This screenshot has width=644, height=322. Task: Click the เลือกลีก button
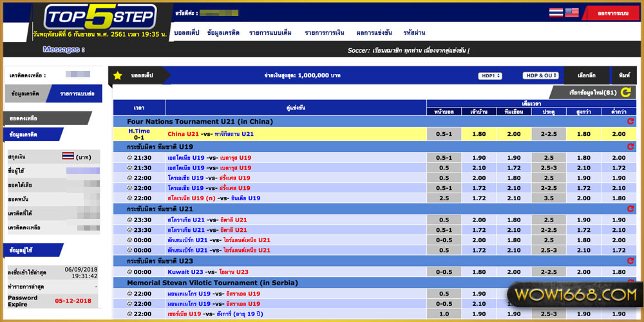tap(586, 75)
